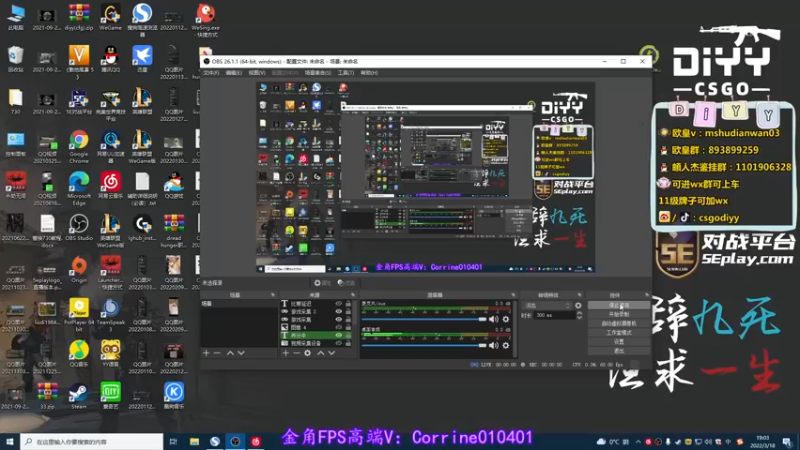Toggle visibility of game capture 2 source
The height and width of the screenshot is (450, 800).
coord(338,311)
